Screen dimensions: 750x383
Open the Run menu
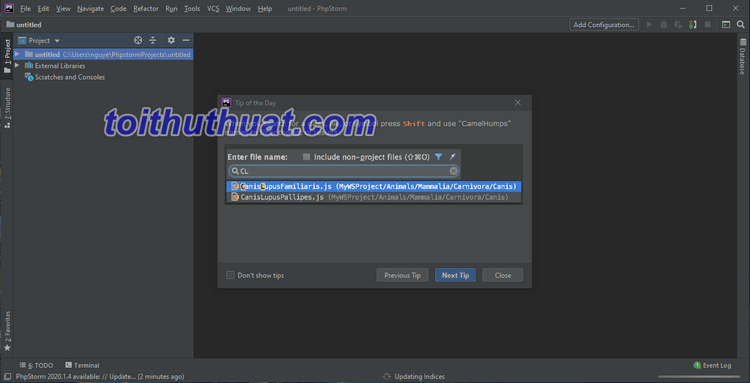pos(171,9)
